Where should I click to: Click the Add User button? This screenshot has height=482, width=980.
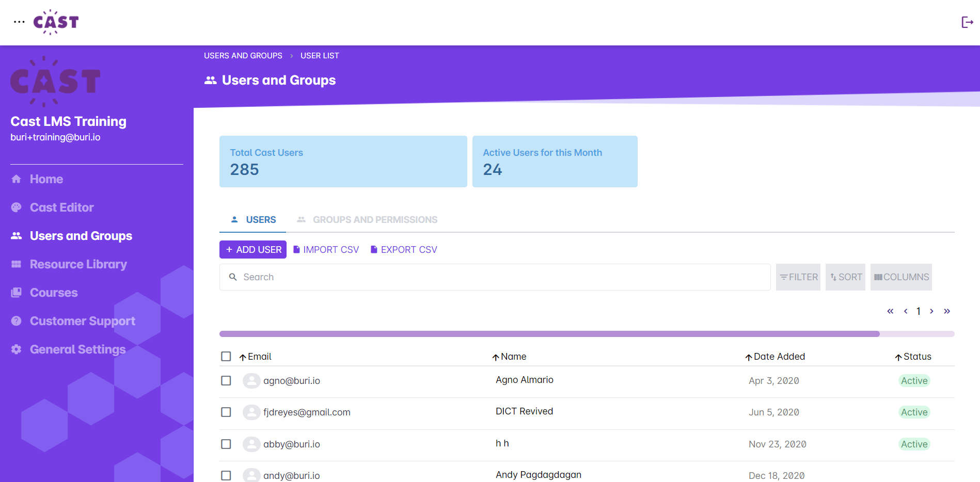253,250
